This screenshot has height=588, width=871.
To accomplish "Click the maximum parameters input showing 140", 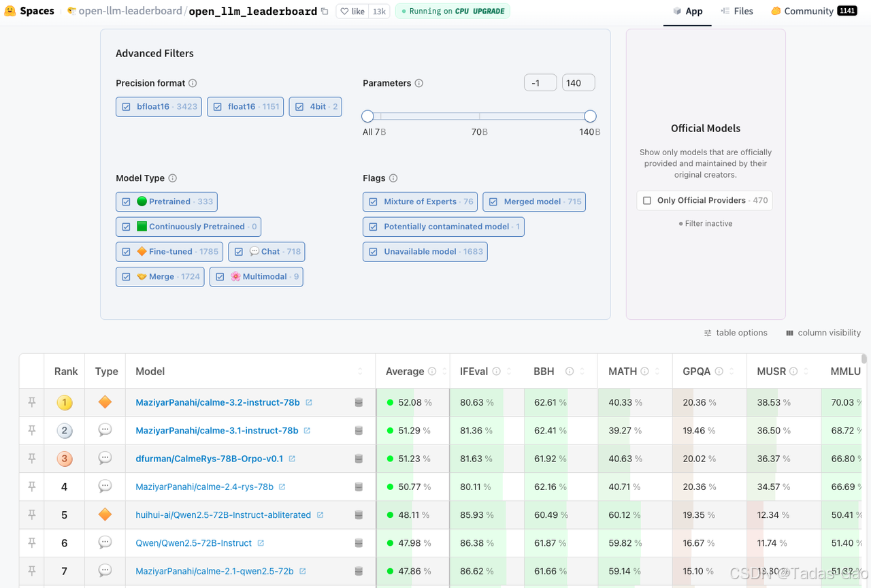I will [x=578, y=83].
